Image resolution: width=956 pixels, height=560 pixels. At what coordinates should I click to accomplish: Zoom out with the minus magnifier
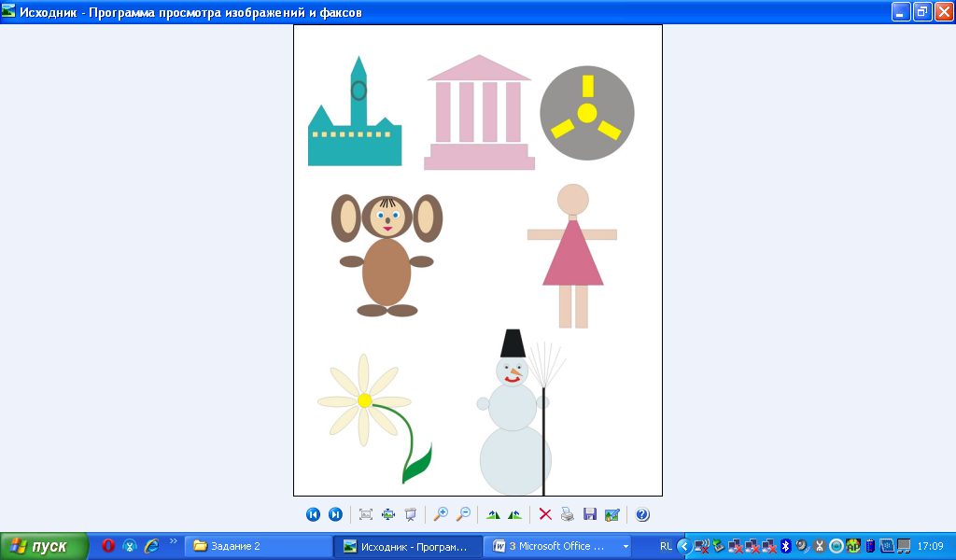click(x=463, y=514)
